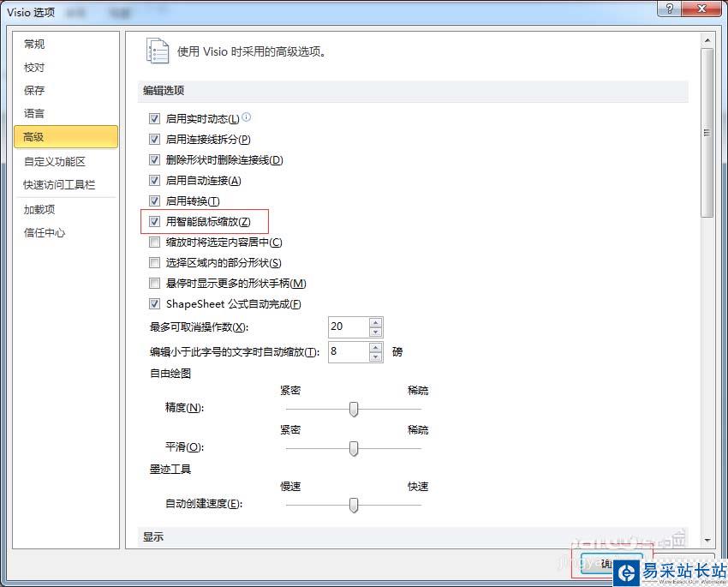This screenshot has width=728, height=587.
Task: Click the vertical scrollbar thumb
Action: 707,133
